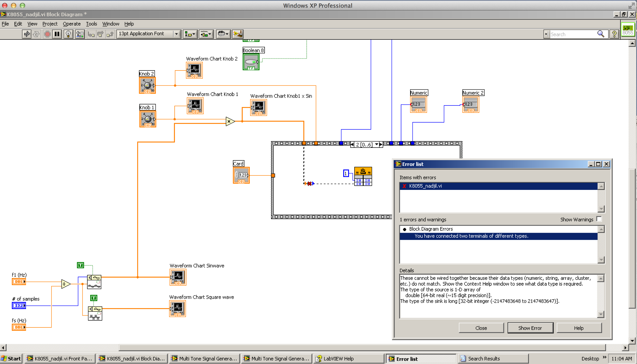Screen dimensions: 637x364
Task: Click the Card numeric indicator icon
Action: click(241, 175)
